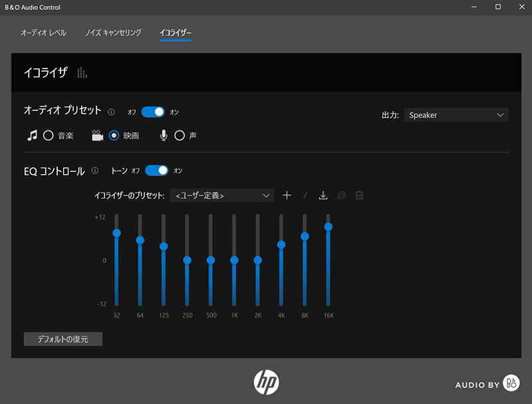Click info icon next to オーディオ プリセット
This screenshot has width=532, height=404.
click(x=111, y=112)
